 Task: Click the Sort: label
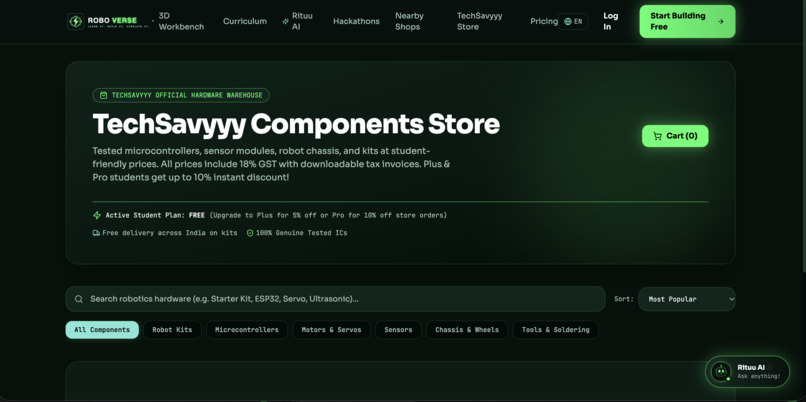(624, 299)
